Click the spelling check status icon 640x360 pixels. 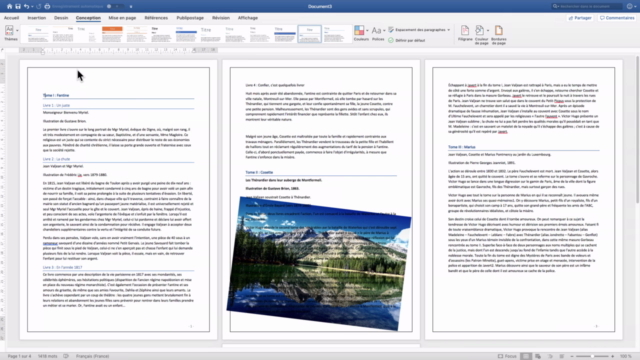tap(66, 356)
